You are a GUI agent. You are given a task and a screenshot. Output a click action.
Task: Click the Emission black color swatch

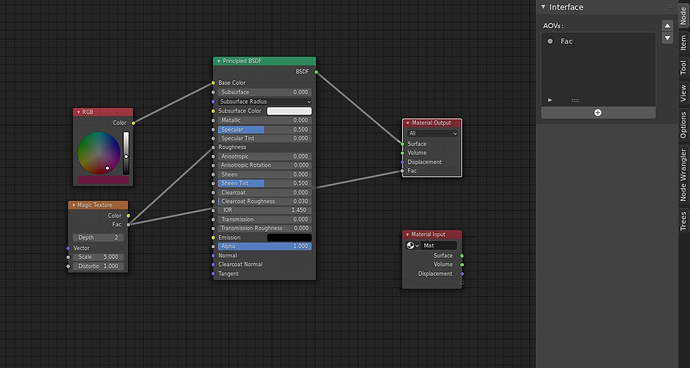point(289,238)
